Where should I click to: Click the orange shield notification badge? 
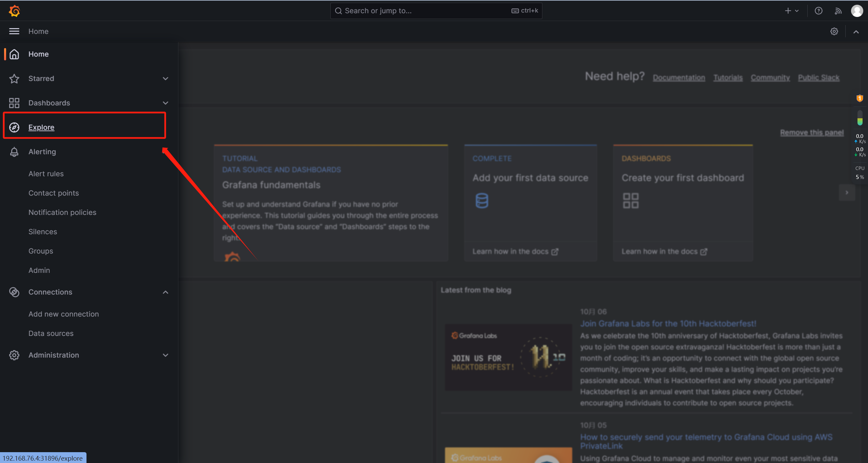[860, 98]
